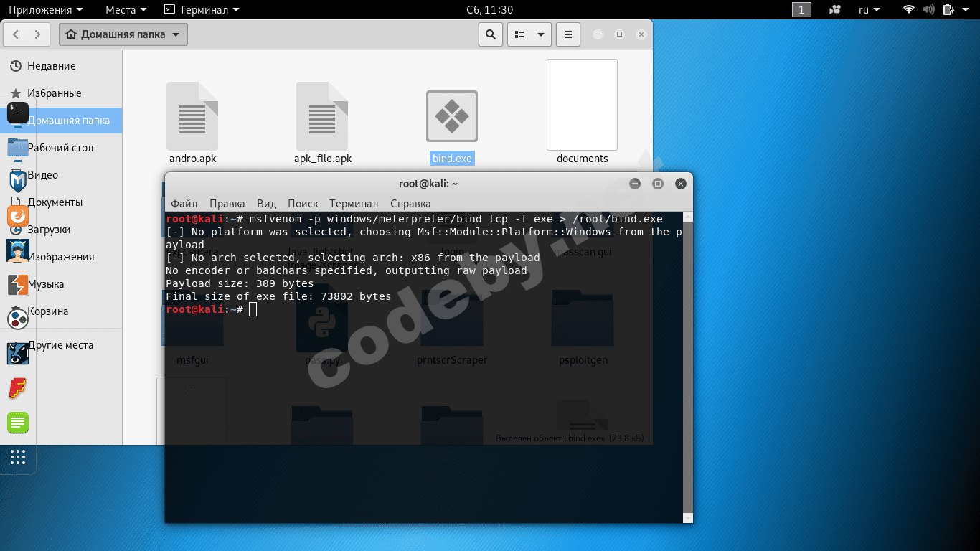Open the clock and calendar panel
The width and height of the screenshot is (980, 551).
pos(490,10)
